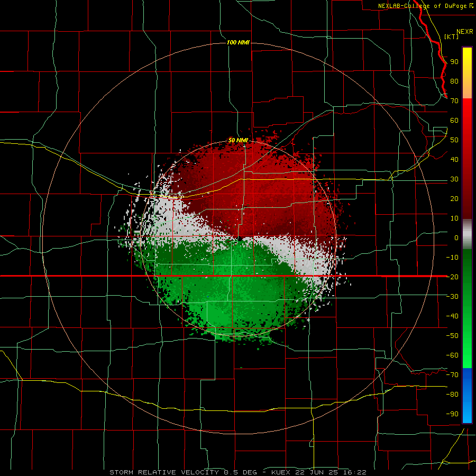Pick the blue bottom segment of velocity color bar

point(467,395)
